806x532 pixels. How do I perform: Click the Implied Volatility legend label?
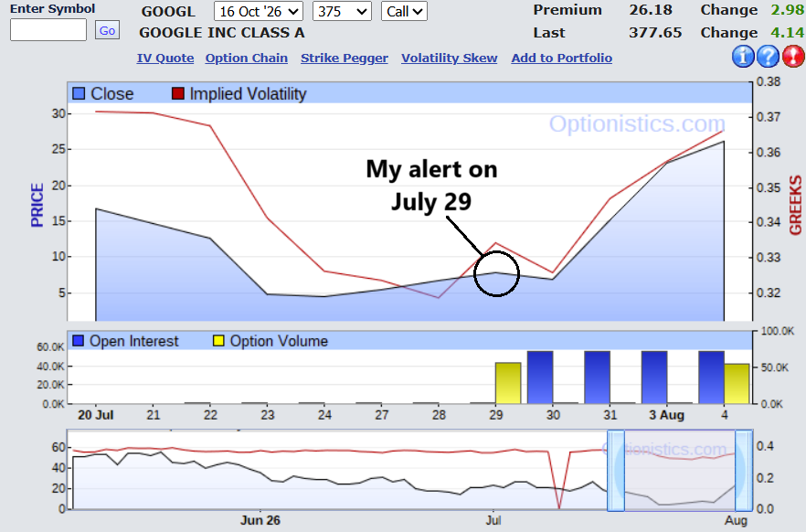[248, 93]
